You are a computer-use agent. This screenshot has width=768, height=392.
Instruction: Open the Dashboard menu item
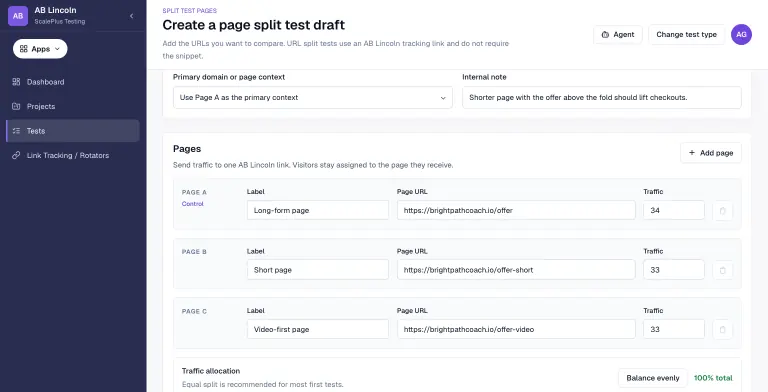[x=72, y=82]
